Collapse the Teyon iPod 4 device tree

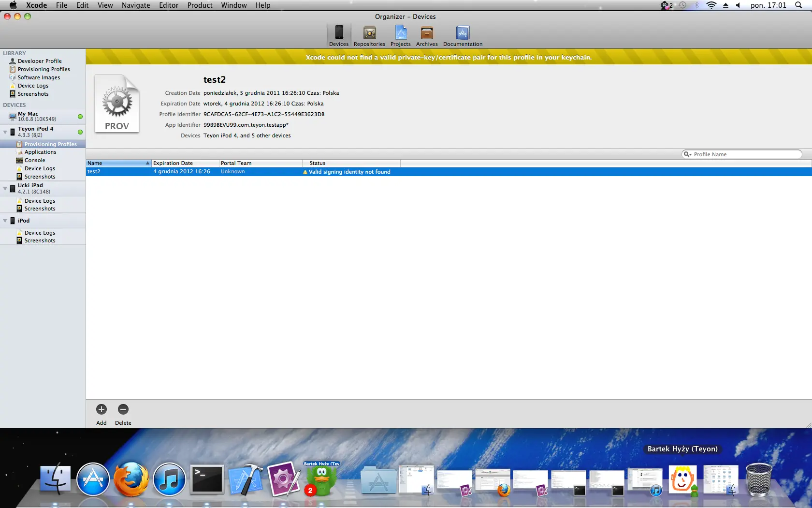click(5, 132)
